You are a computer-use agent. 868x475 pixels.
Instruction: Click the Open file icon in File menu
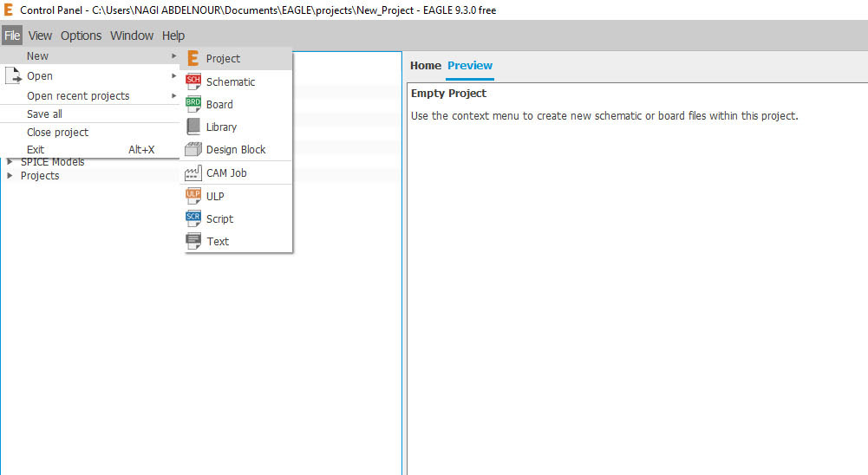[13, 75]
